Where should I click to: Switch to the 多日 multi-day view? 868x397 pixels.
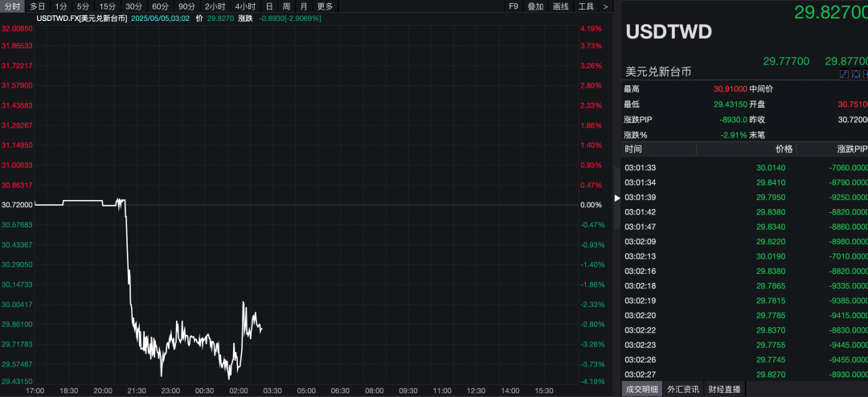(x=38, y=6)
